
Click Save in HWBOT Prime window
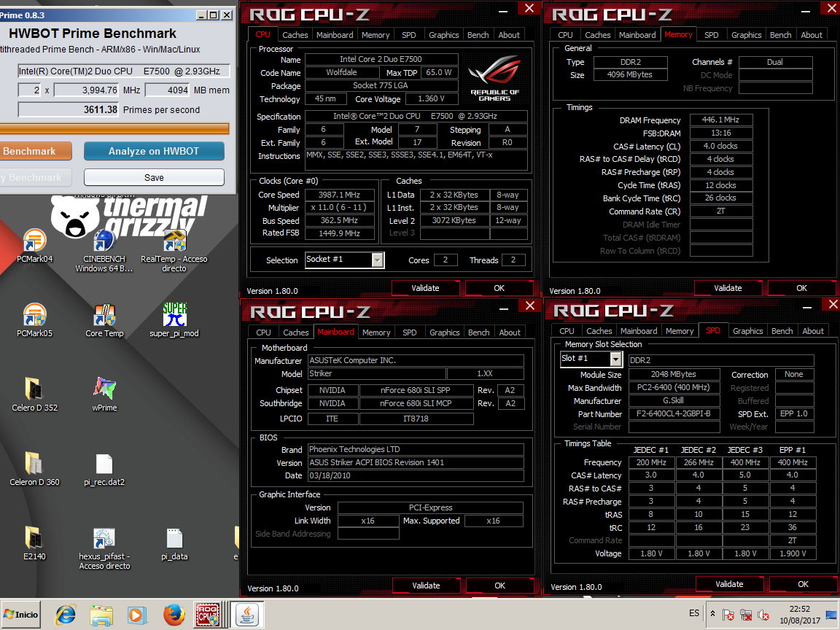154,177
